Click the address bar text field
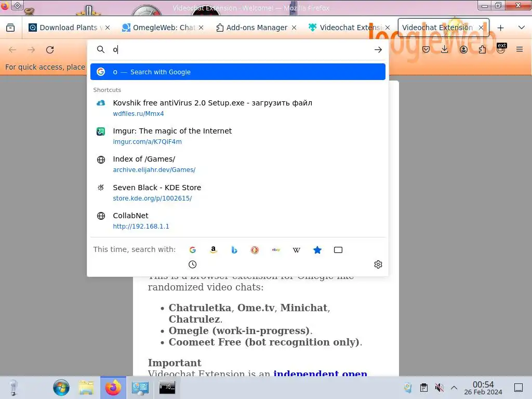Image resolution: width=532 pixels, height=399 pixels. (241, 49)
